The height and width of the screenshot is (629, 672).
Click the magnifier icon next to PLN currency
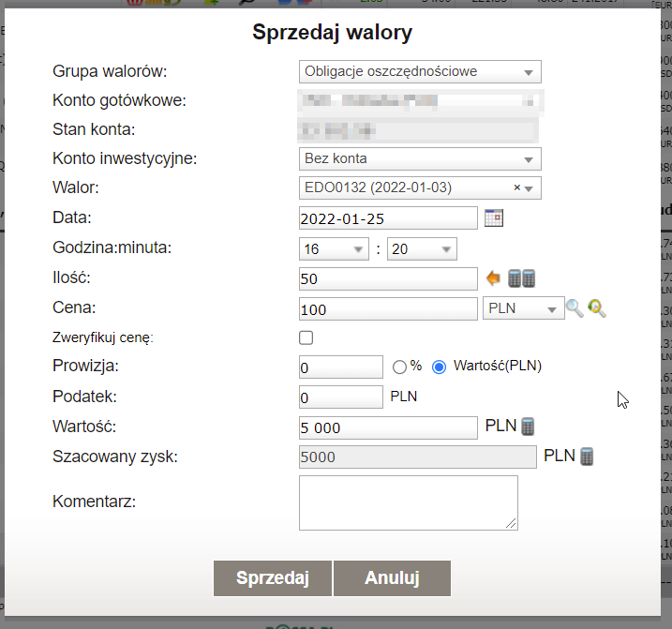point(574,308)
